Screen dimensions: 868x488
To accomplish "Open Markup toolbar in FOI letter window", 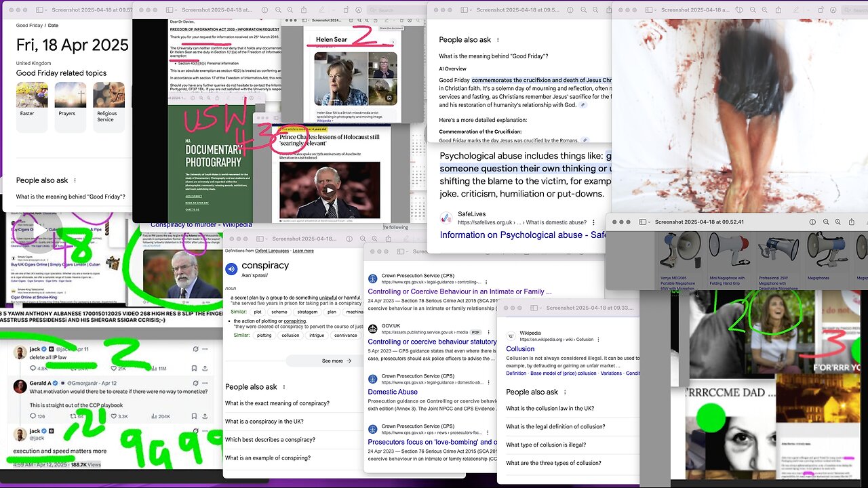I will click(x=359, y=10).
